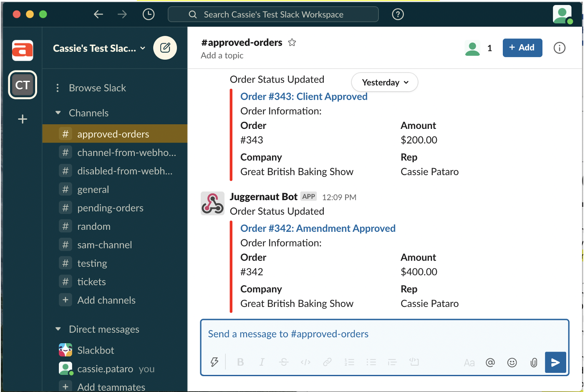This screenshot has height=392, width=585.
Task: Click the shortcuts lightning bolt icon
Action: pyautogui.click(x=214, y=362)
